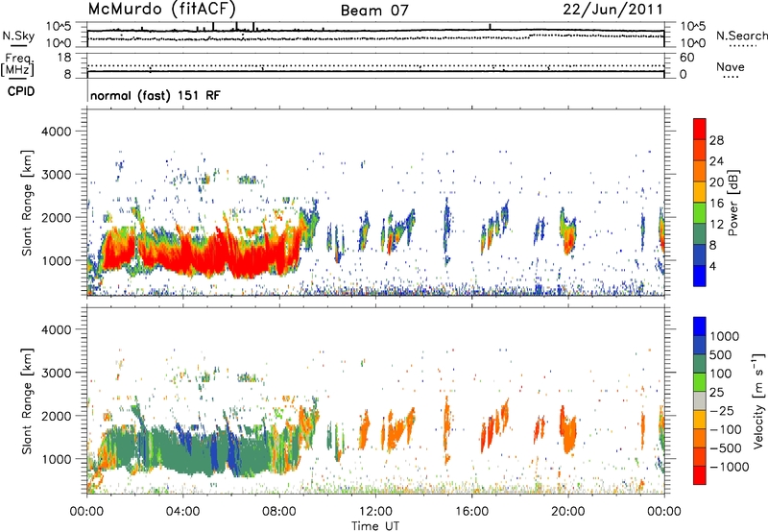Image resolution: width=768 pixels, height=532 pixels.
Task: Pick the bright blue top segment of velocity colorbar
Action: click(x=700, y=326)
